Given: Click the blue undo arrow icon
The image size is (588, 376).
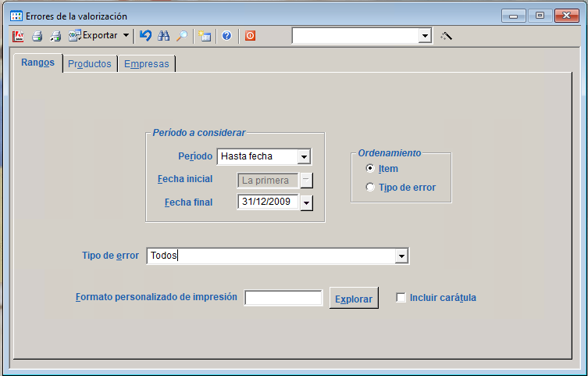Looking at the screenshot, I should tap(145, 36).
